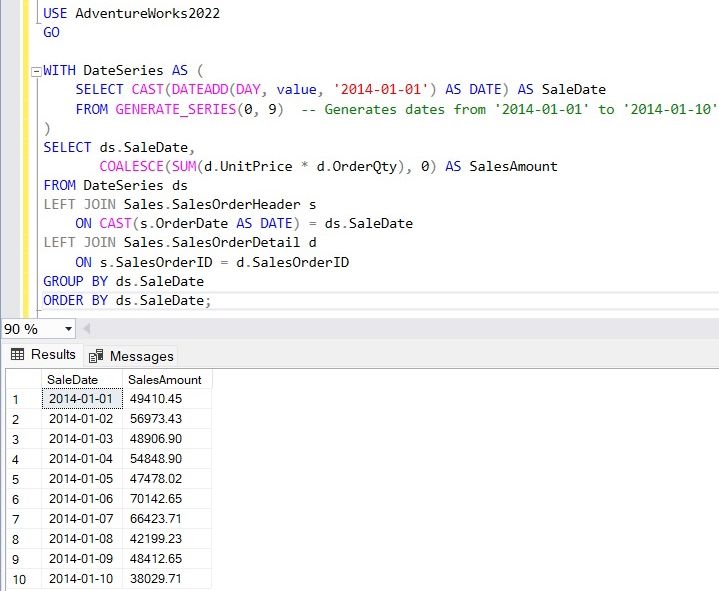Select cell 2014-01-05 in results

click(82, 479)
